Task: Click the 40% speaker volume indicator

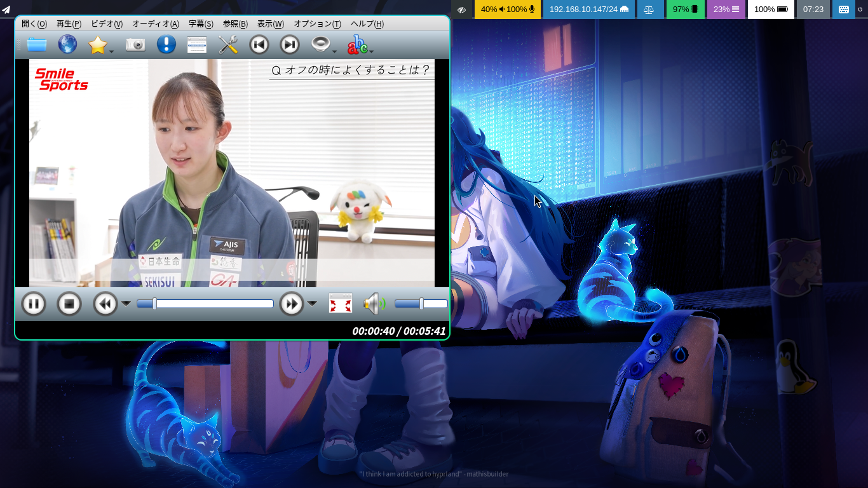Action: coord(492,10)
